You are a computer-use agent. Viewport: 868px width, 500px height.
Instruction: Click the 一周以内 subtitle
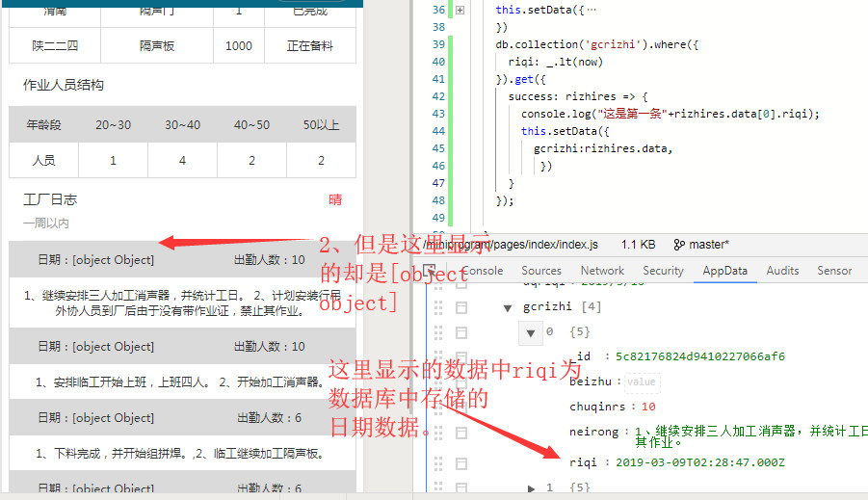[46, 224]
